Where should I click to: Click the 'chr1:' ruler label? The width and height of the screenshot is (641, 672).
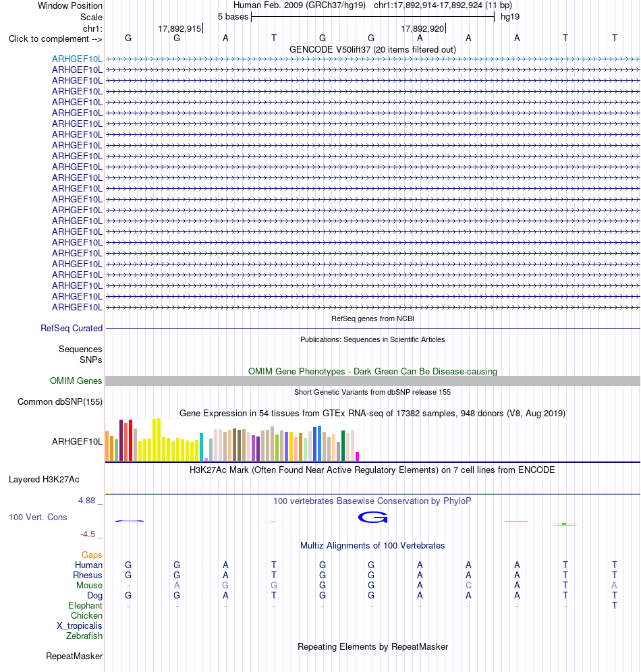click(92, 29)
